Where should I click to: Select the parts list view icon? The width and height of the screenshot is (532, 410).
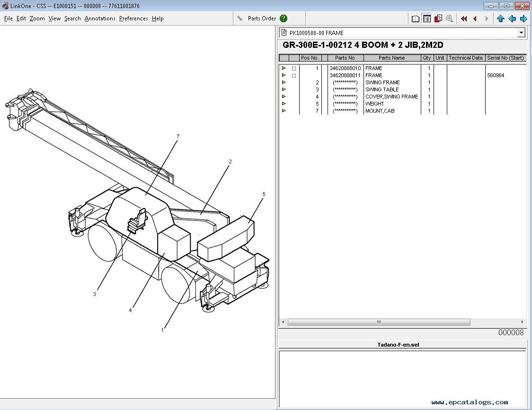tap(427, 18)
